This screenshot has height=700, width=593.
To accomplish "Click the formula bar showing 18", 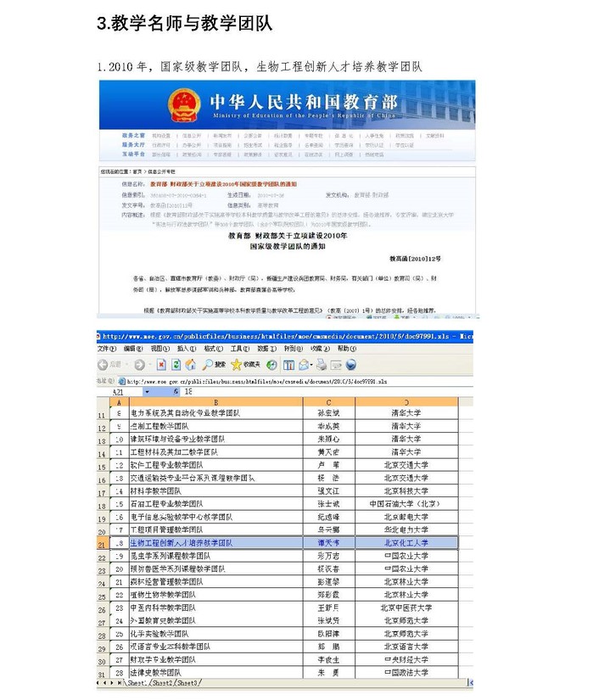I will click(328, 391).
